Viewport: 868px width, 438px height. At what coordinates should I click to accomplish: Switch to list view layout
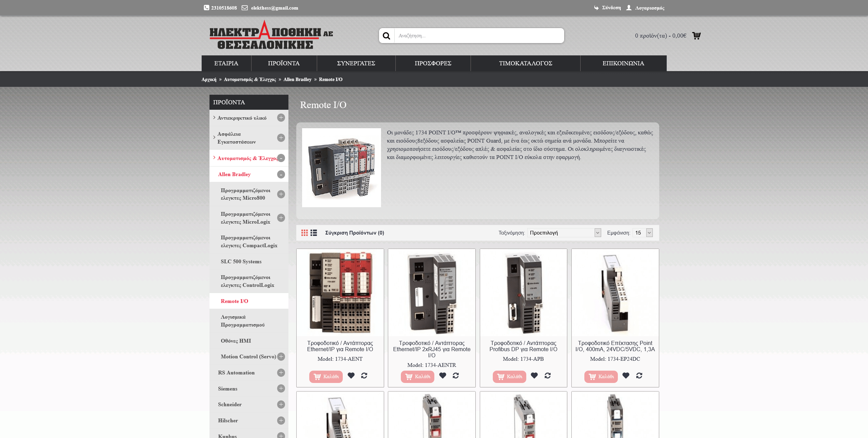tap(314, 233)
